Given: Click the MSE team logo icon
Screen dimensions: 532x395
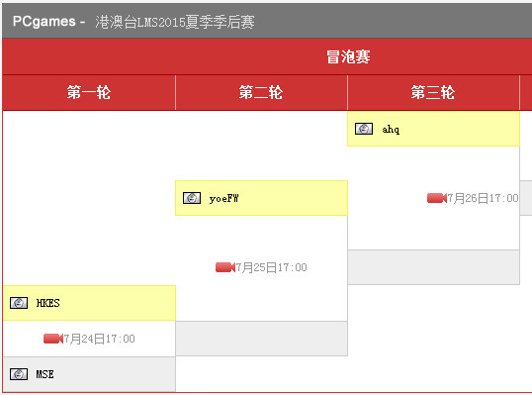Looking at the screenshot, I should click(19, 374).
